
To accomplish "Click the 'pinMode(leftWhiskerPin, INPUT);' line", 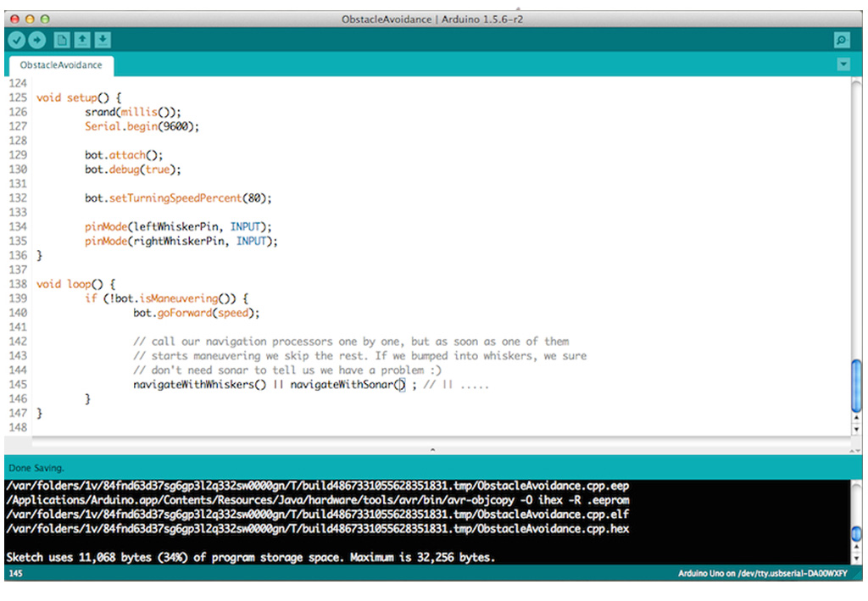I will (178, 227).
